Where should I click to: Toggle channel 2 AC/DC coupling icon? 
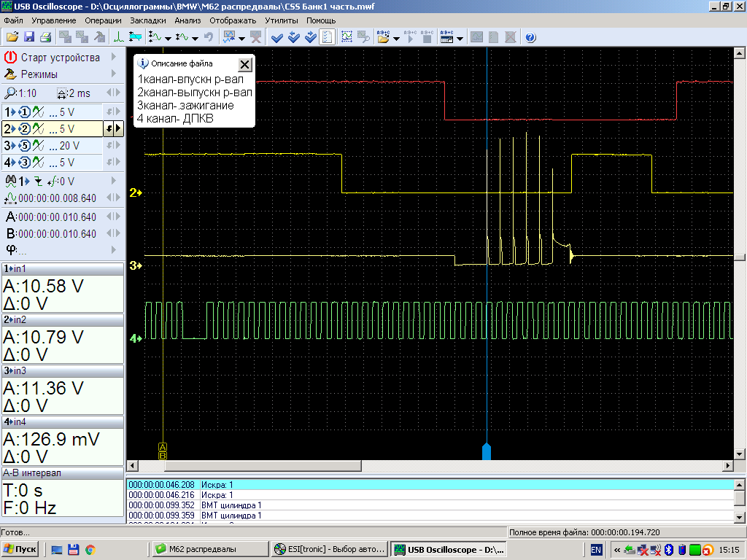(x=39, y=129)
